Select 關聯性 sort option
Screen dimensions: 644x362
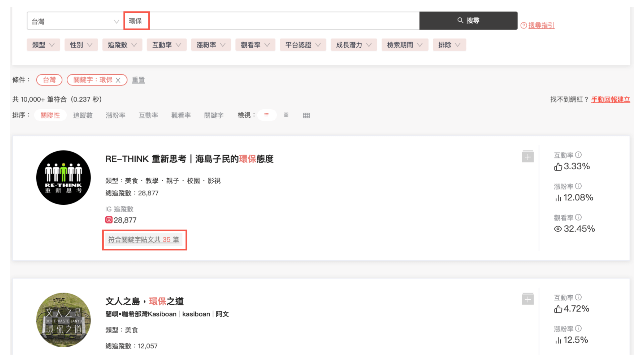tap(50, 115)
